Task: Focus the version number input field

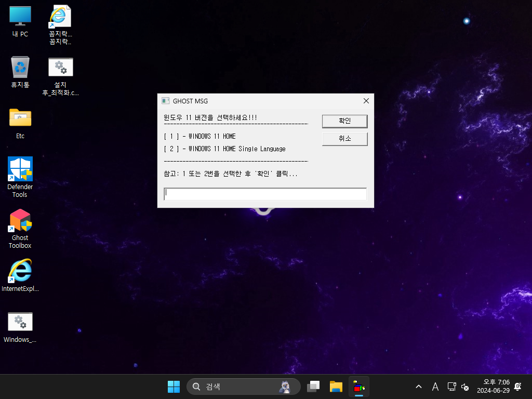Action: tap(265, 194)
